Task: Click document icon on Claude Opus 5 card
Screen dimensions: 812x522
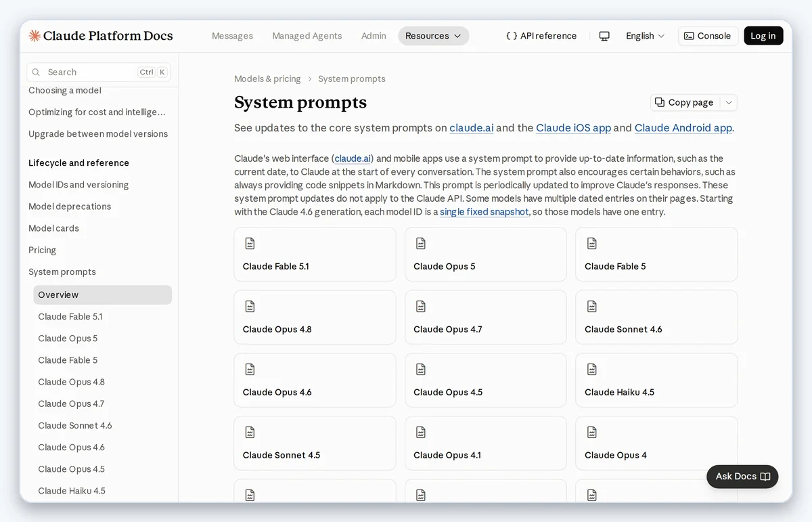Action: 421,244
